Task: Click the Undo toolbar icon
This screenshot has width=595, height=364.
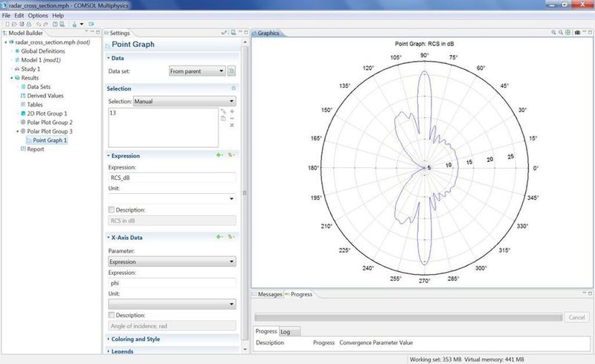Action: 39,25
